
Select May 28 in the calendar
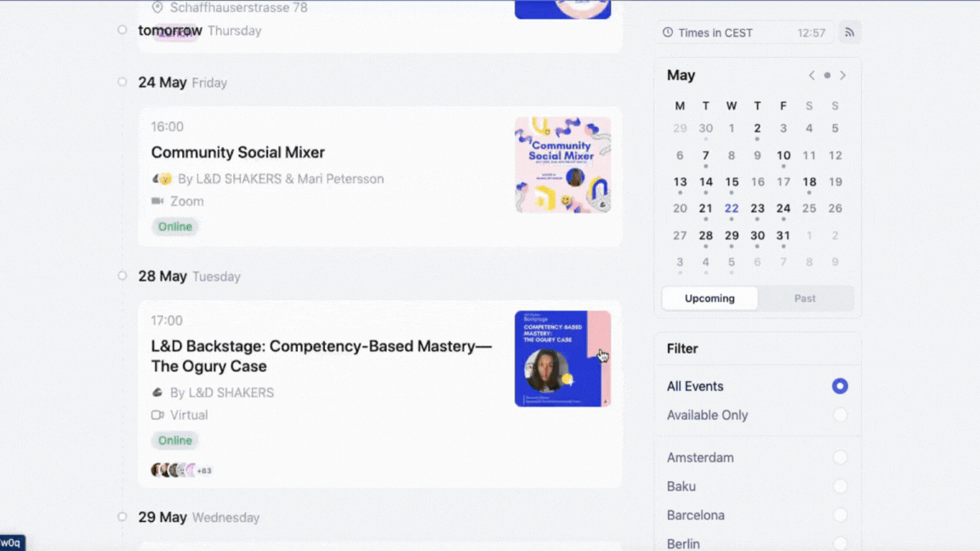pyautogui.click(x=705, y=236)
